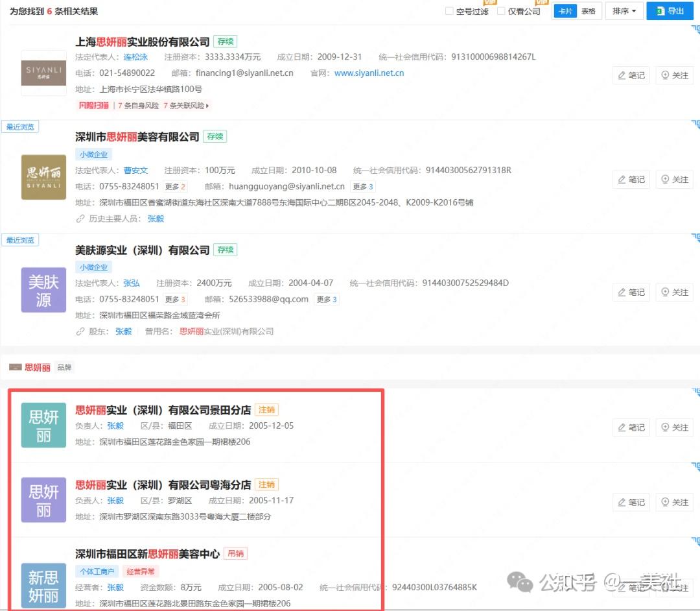Click the 最近浏览 tag above 深圳市思妍丽美容

click(x=20, y=127)
